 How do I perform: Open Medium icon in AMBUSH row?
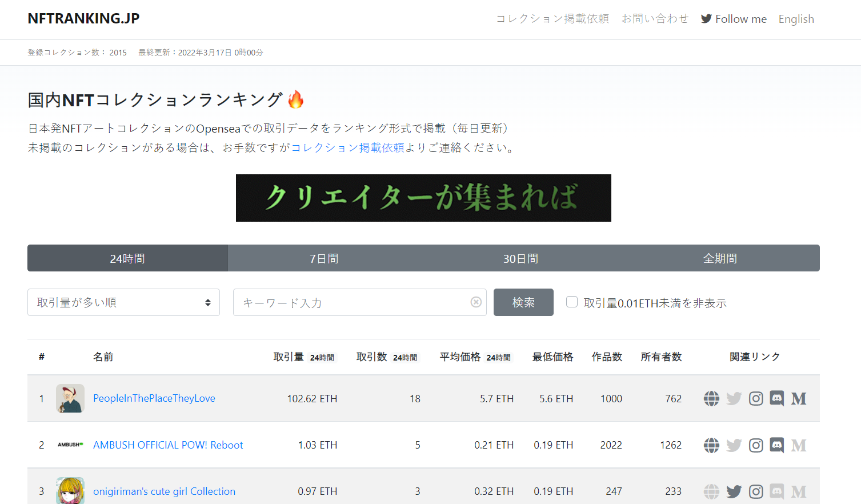[x=799, y=445]
